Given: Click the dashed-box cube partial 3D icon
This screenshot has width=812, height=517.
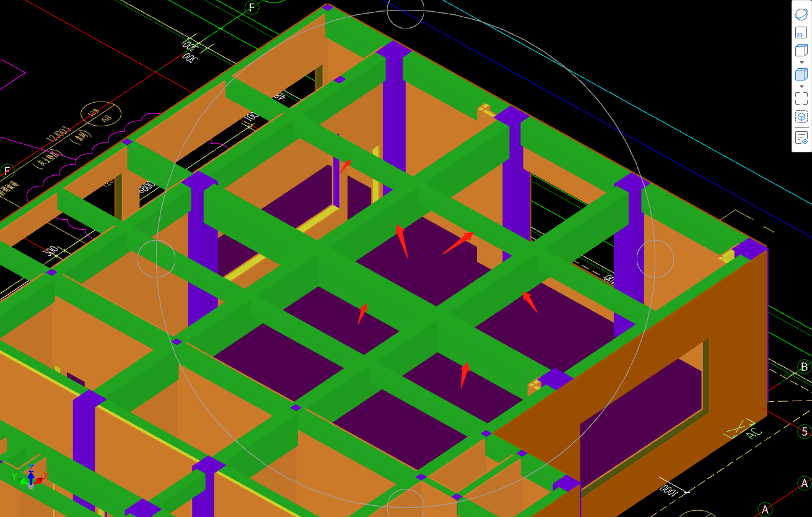Looking at the screenshot, I should [x=801, y=116].
